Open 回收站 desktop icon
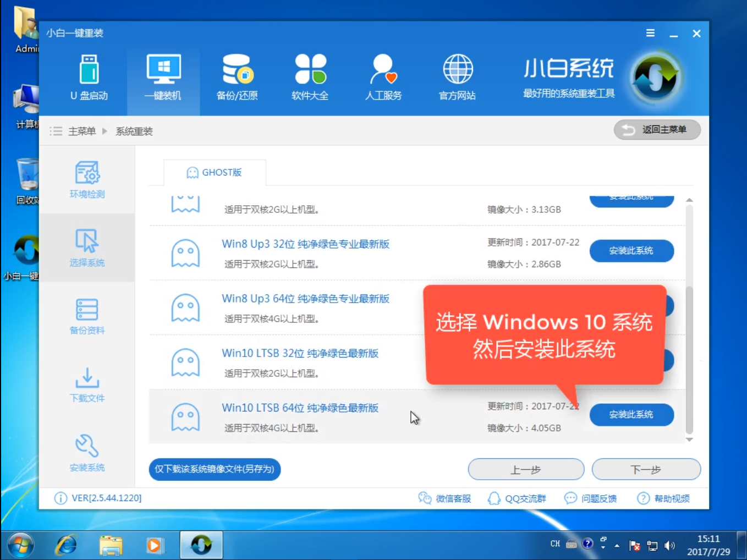The image size is (747, 560). coord(27,182)
